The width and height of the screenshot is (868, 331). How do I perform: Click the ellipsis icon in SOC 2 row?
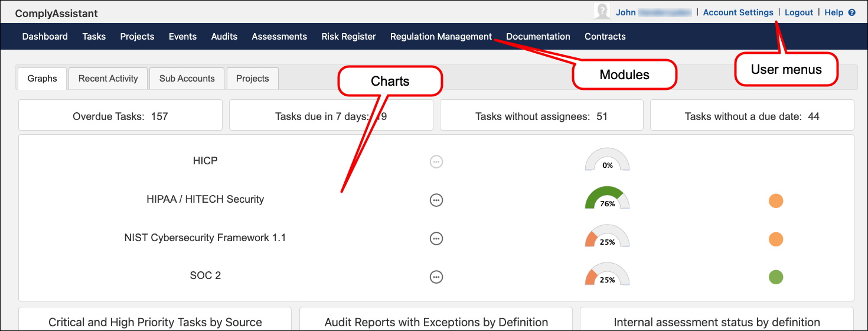(436, 277)
